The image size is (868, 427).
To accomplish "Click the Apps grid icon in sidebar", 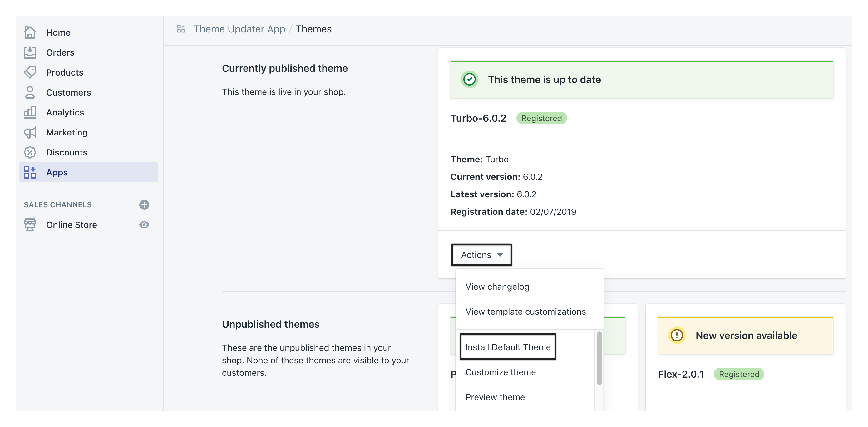I will pyautogui.click(x=30, y=172).
